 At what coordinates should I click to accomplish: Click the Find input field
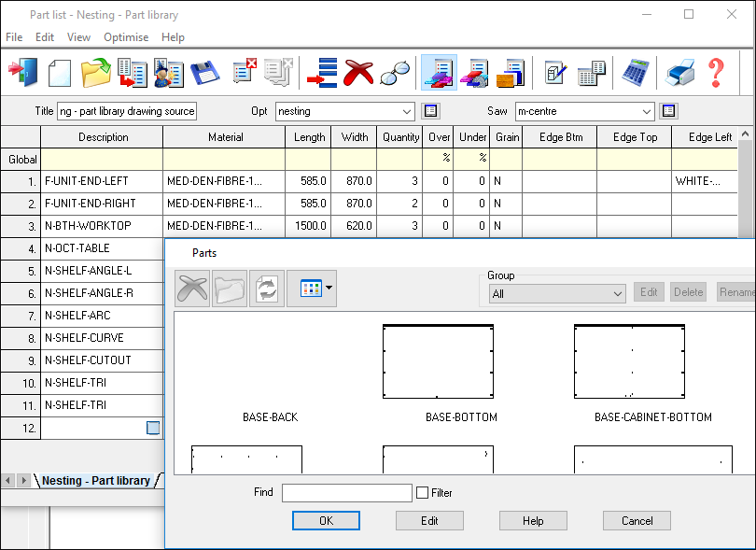(346, 493)
